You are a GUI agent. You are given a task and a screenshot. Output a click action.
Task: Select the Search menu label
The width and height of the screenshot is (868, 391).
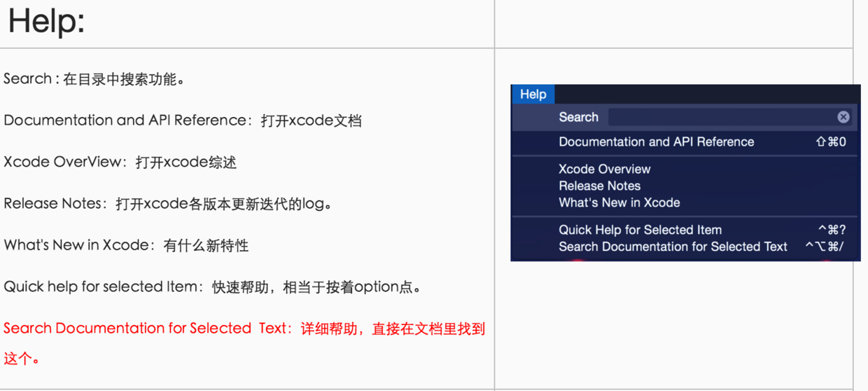coord(578,117)
